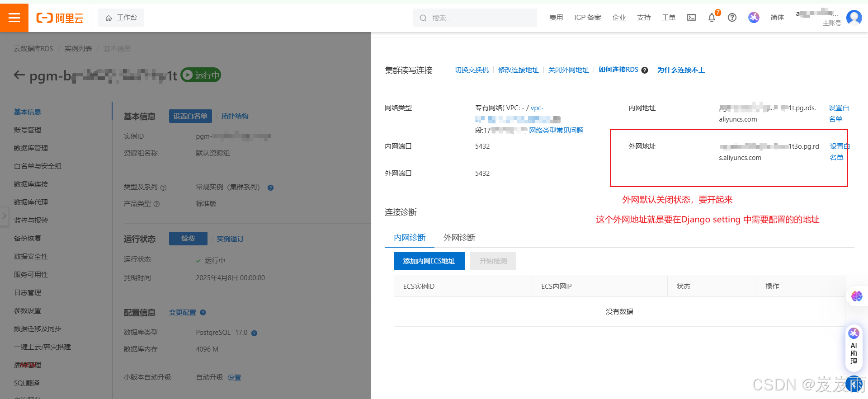Viewport: 868px width, 399px height.
Task: Open 设置 for minor version auto upgrade
Action: pos(234,377)
